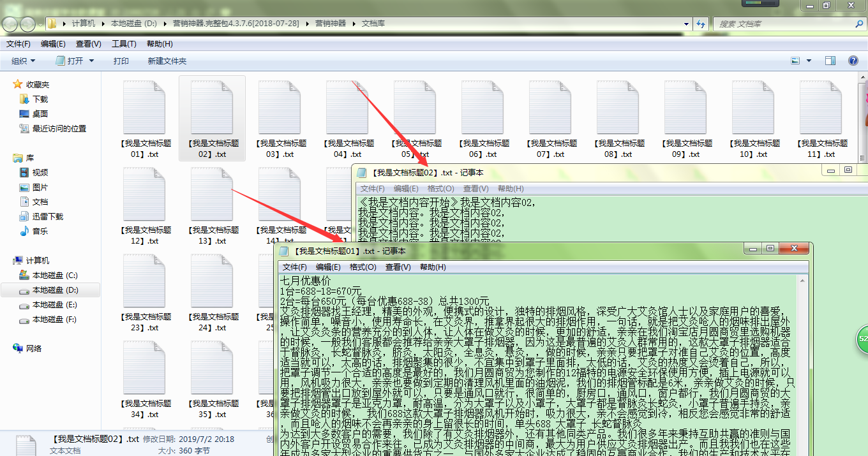Toggle the preview pane icon
The height and width of the screenshot is (456, 868).
click(x=830, y=61)
